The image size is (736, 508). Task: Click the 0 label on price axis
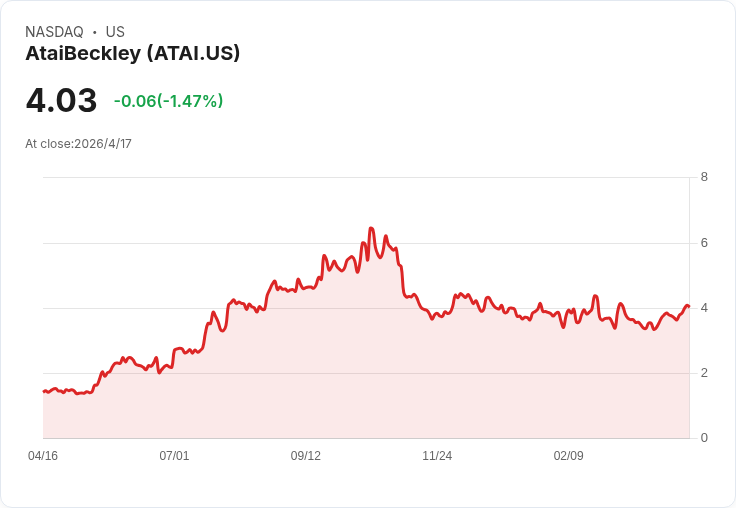click(704, 438)
